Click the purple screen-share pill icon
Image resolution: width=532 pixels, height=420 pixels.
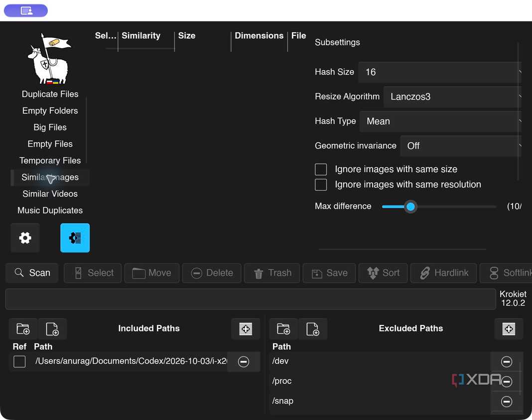pyautogui.click(x=26, y=10)
